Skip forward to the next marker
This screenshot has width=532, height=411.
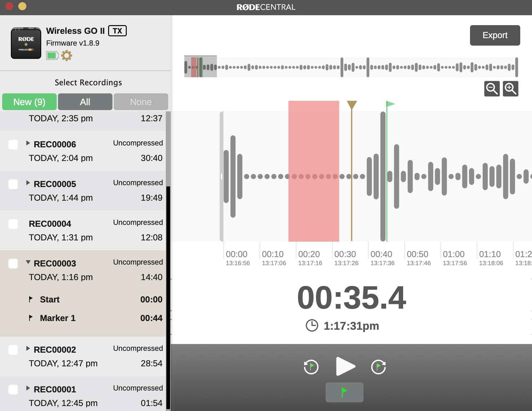379,367
